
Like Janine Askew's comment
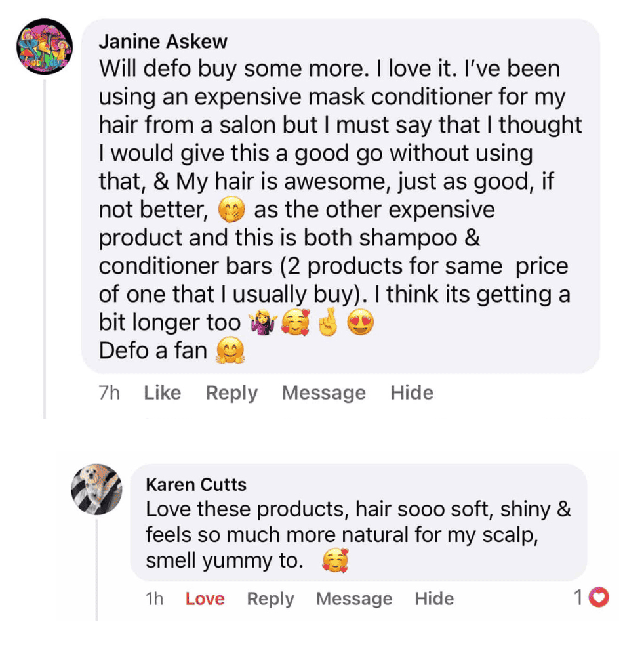(162, 393)
